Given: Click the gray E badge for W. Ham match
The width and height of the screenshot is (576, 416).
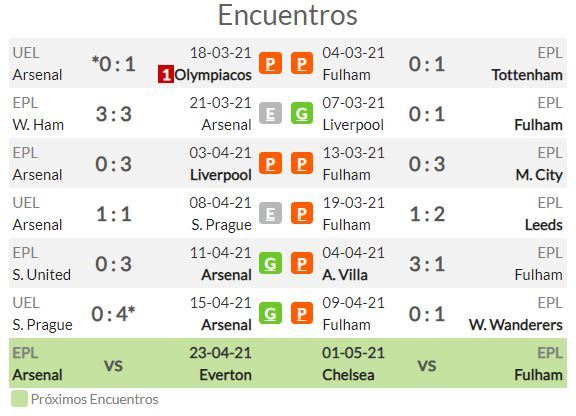Looking at the screenshot, I should [270, 114].
